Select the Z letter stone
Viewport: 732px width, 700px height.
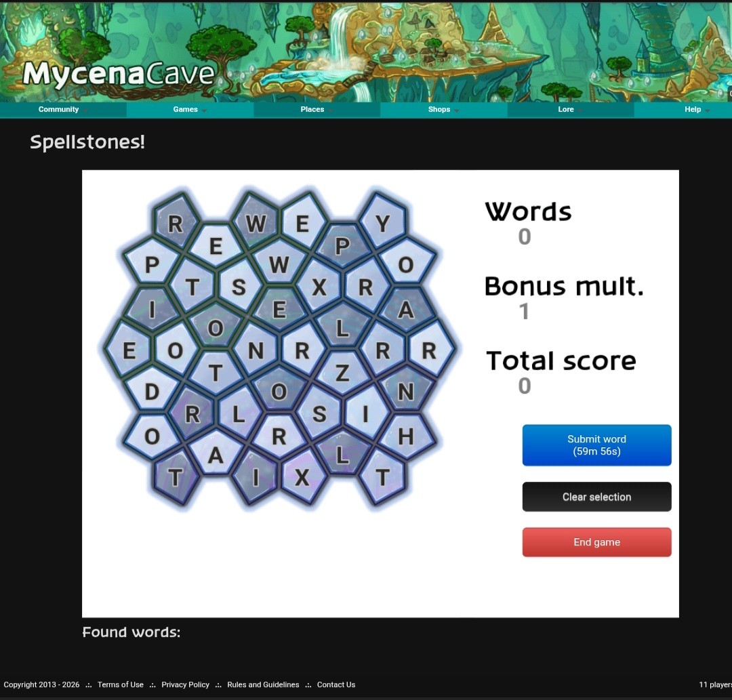click(x=342, y=373)
